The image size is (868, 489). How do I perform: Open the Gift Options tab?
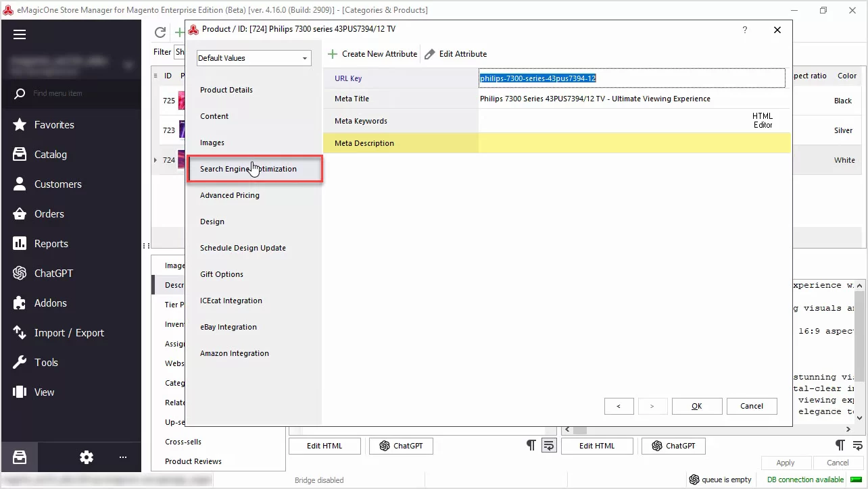(x=222, y=274)
